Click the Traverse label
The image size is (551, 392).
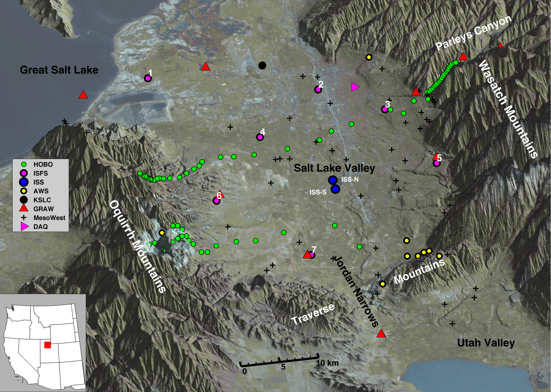point(313,314)
